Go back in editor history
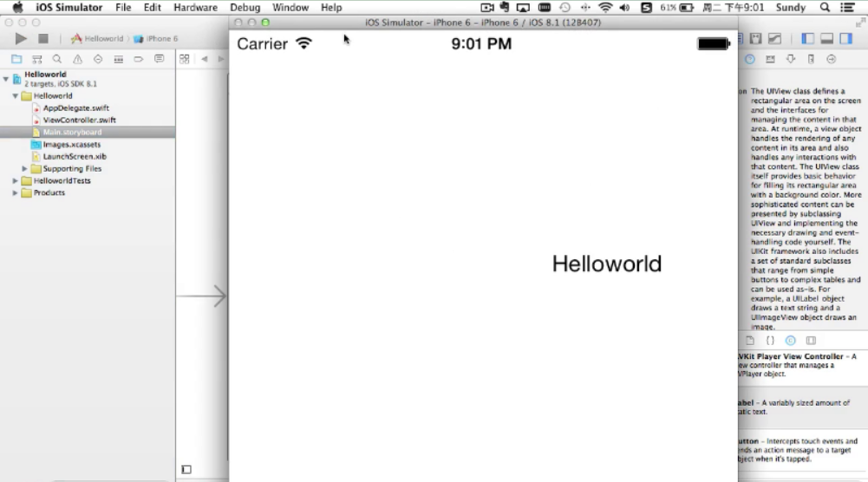The width and height of the screenshot is (868, 482). click(205, 59)
